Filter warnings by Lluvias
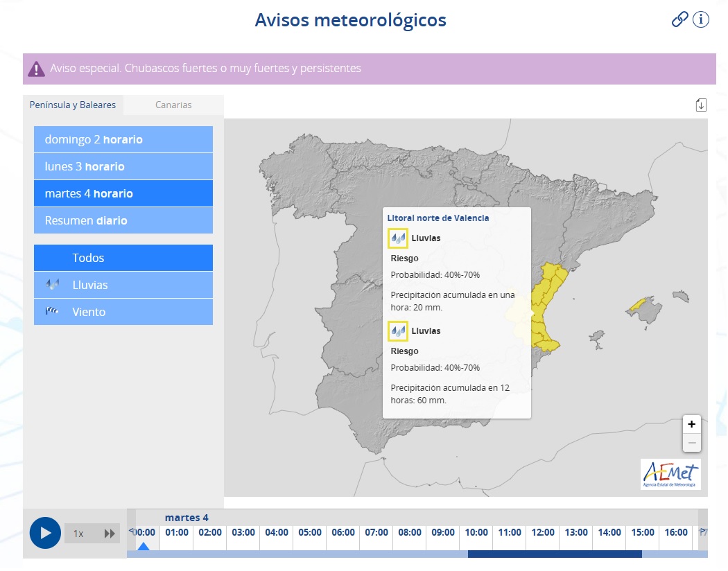Image resolution: width=728 pixels, height=571 pixels. (123, 285)
